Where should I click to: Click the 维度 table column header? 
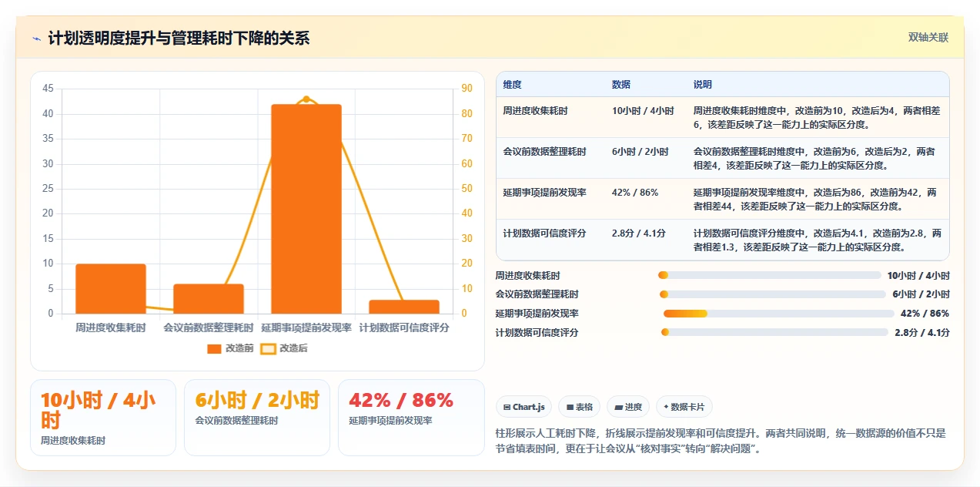pos(512,85)
